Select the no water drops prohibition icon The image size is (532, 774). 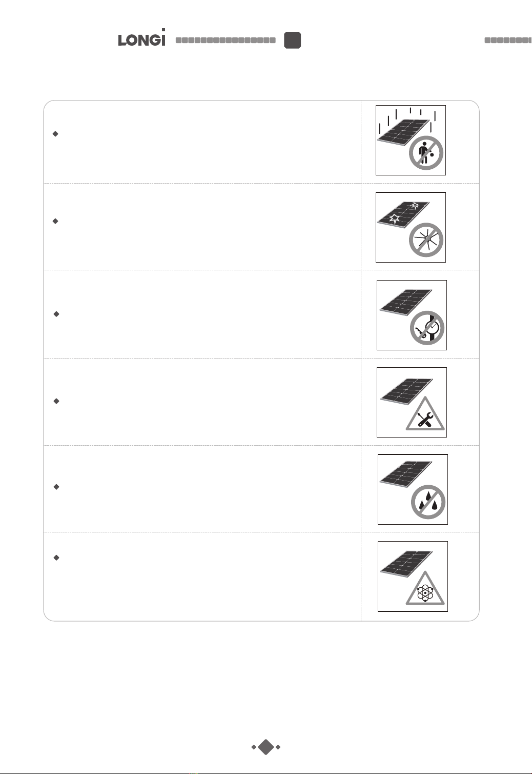[x=428, y=502]
